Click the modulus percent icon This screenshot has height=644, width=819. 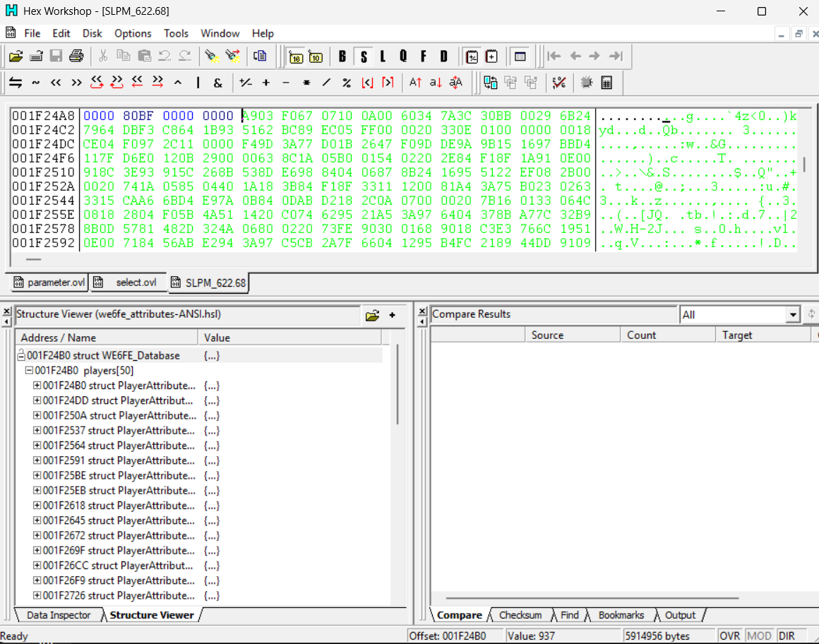click(x=347, y=83)
